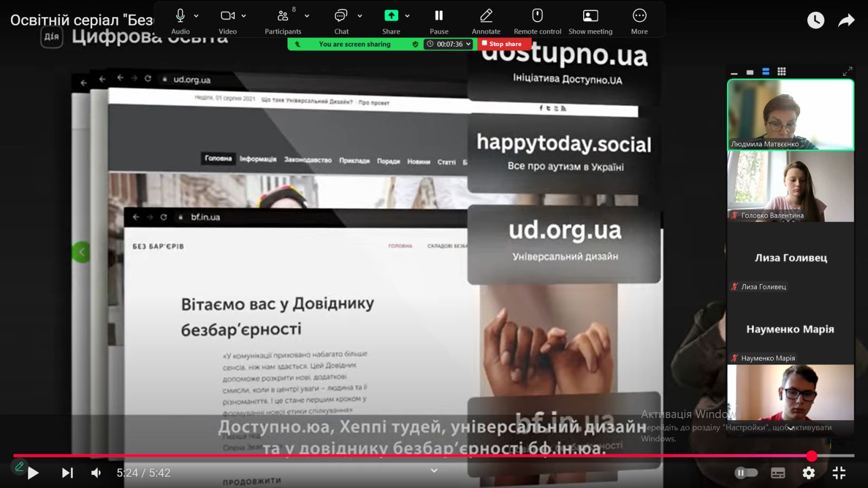Click БЕЗ БАР'ЄРІВ site logo text

[x=158, y=246]
